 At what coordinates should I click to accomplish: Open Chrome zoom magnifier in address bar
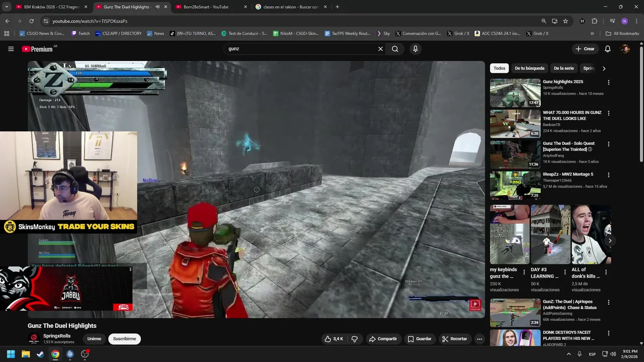(x=543, y=21)
